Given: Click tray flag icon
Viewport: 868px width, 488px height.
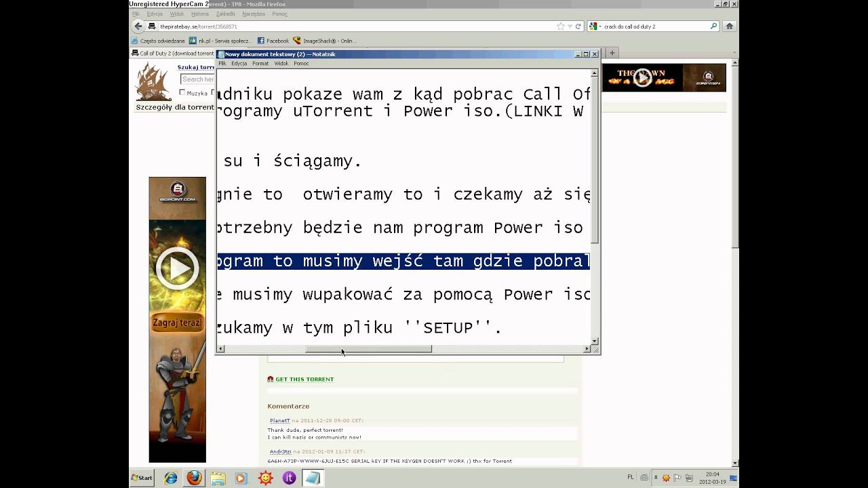Looking at the screenshot, I should click(x=677, y=478).
